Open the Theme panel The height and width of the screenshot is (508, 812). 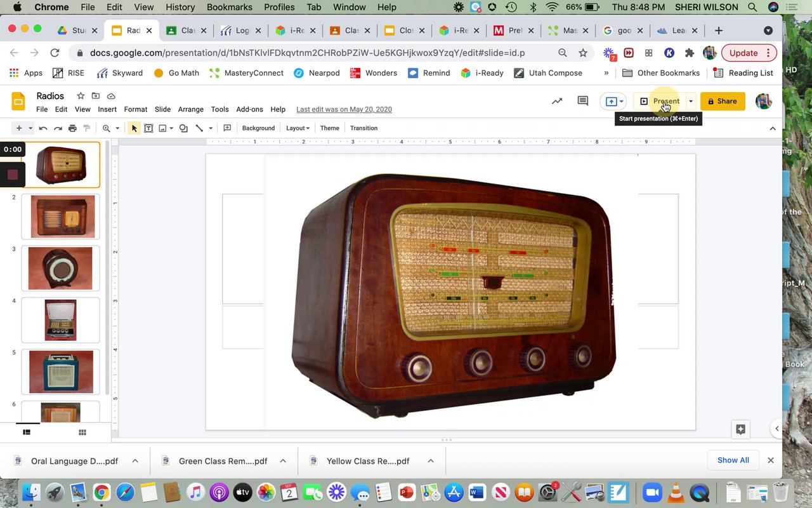pyautogui.click(x=330, y=128)
